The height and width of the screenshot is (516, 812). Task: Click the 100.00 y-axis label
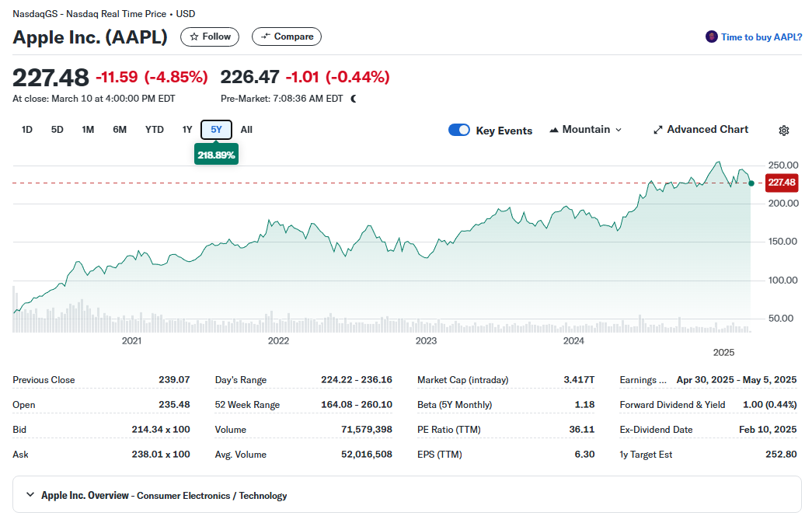click(782, 281)
